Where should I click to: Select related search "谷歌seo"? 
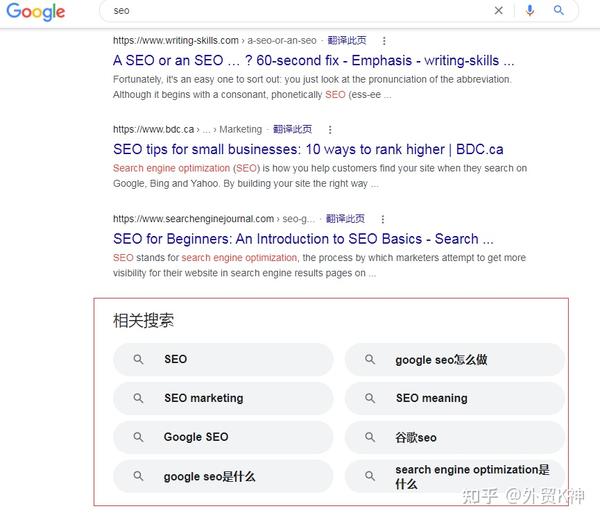pyautogui.click(x=455, y=437)
